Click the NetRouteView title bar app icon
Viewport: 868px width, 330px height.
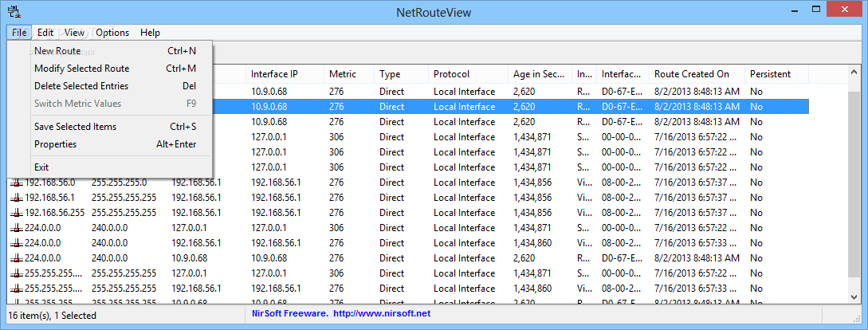point(14,10)
